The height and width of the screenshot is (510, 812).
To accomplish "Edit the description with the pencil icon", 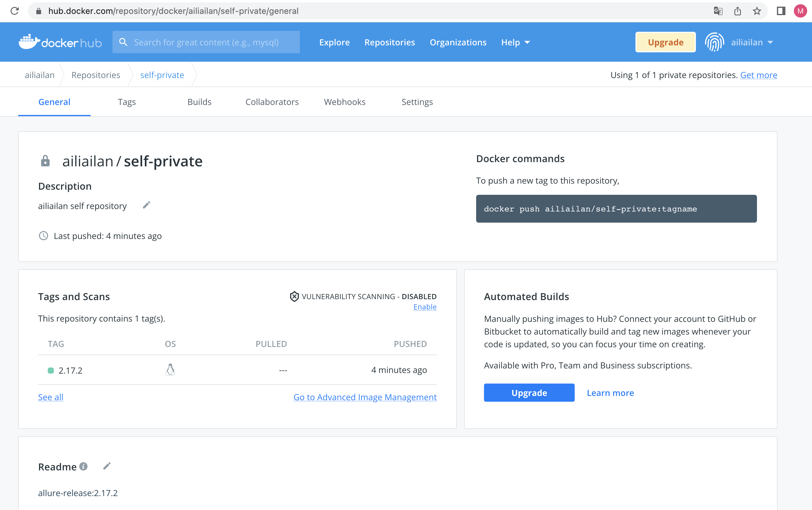I will click(x=146, y=205).
